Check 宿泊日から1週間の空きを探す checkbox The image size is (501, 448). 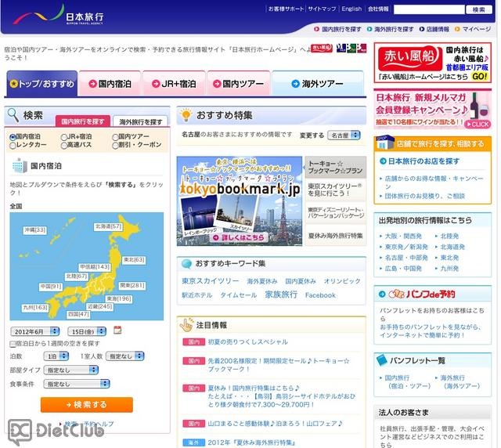point(13,344)
